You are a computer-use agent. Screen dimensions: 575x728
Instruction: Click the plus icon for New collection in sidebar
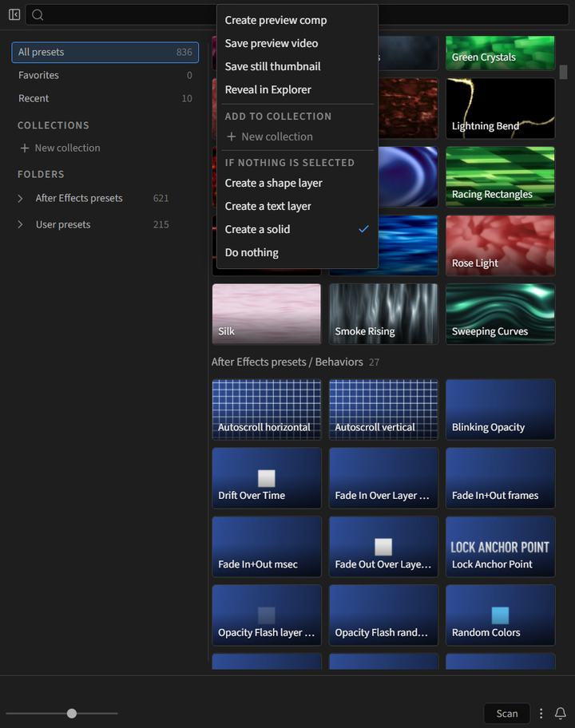[x=25, y=148]
